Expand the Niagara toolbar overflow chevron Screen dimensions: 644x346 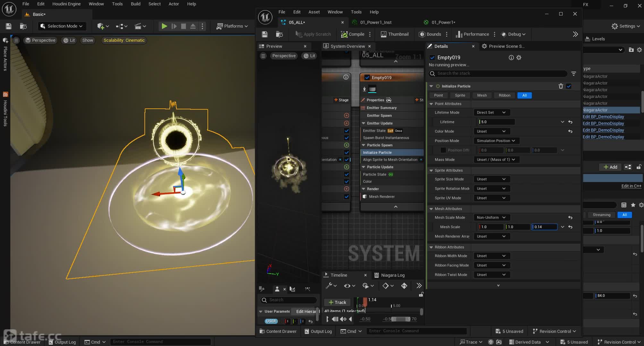point(575,34)
